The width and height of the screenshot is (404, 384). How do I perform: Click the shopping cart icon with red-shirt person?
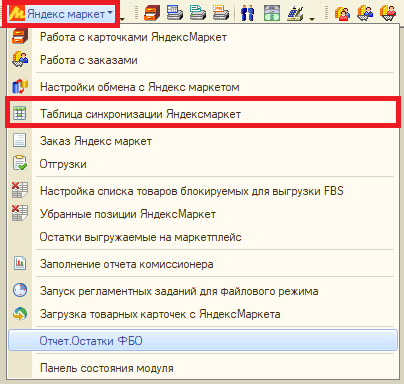pos(388,14)
